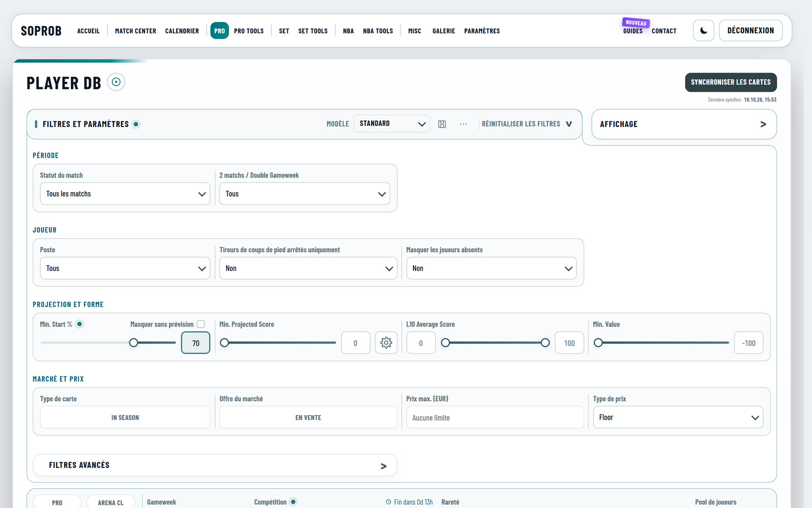Click info dot beside Min. Start %
The image size is (812, 508).
click(x=80, y=324)
